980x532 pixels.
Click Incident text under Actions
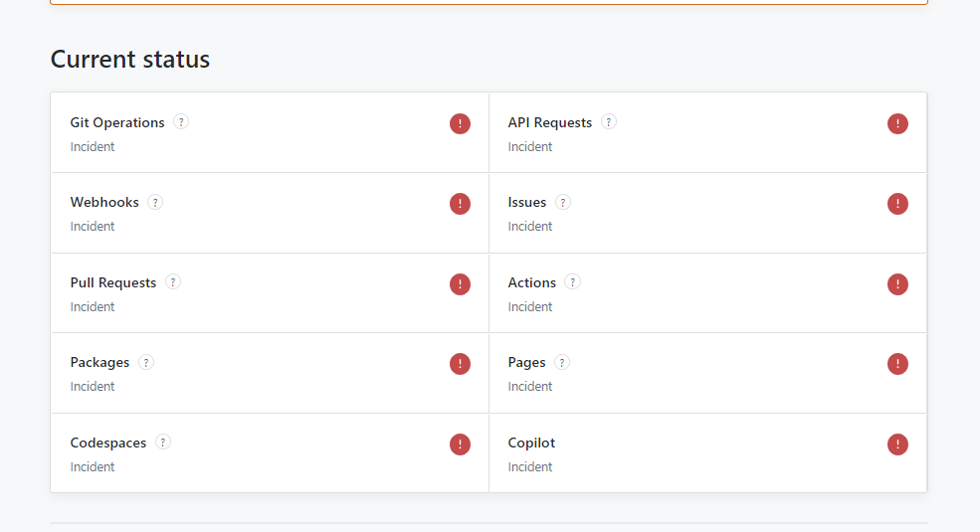[x=530, y=307]
